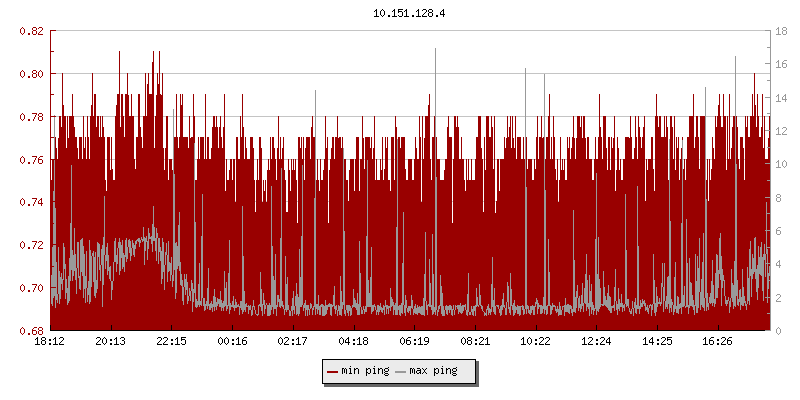Pick the 22:15 tick on the time axis
Viewport: 800px width, 400px height.
click(171, 341)
